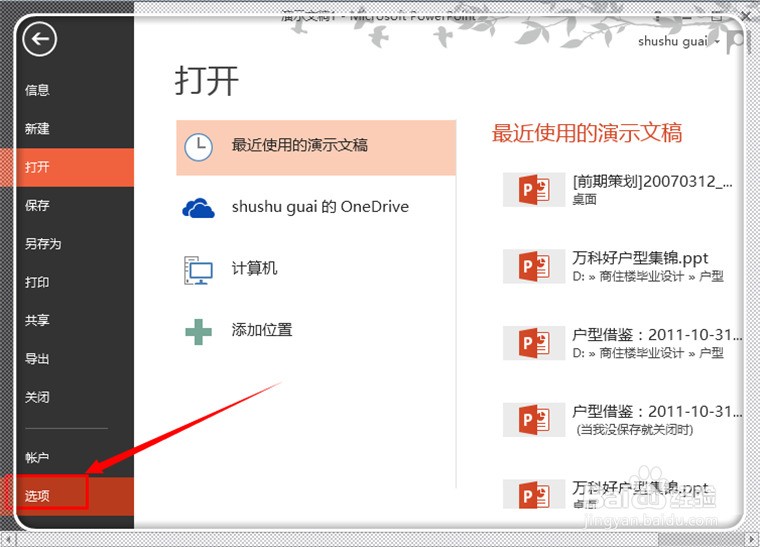
Task: Open the 信息 menu item
Action: click(x=37, y=90)
